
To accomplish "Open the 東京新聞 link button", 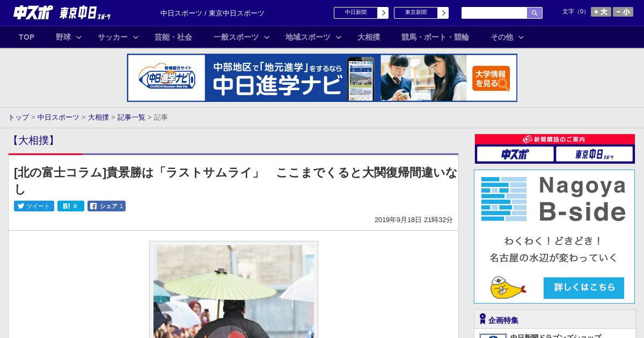I will [421, 13].
